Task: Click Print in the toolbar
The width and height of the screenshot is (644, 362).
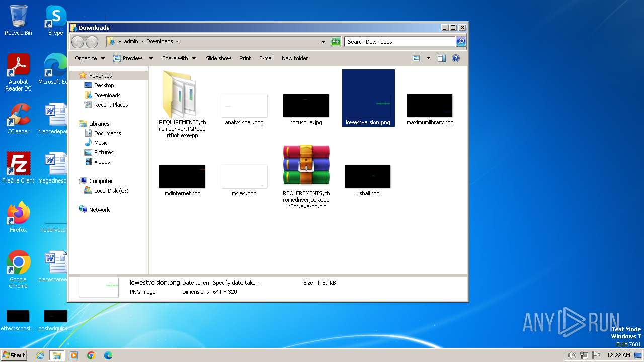Action: tap(245, 58)
